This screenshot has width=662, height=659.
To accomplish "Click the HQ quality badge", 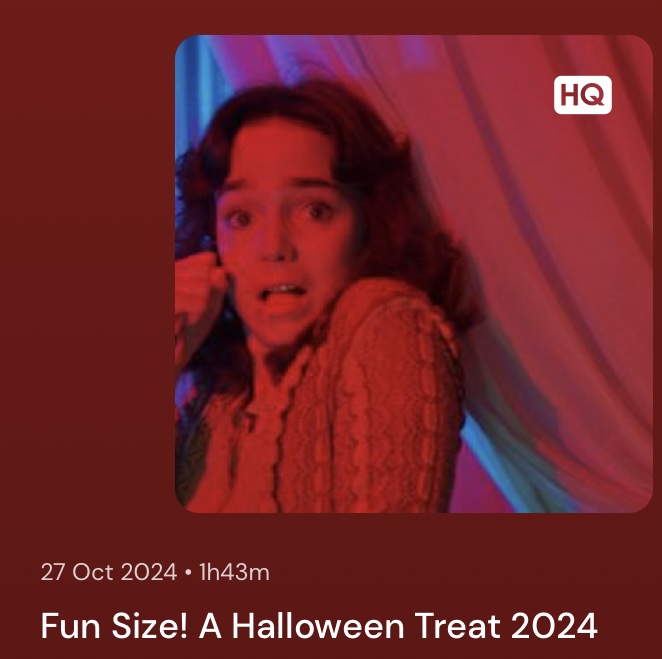I will point(583,95).
